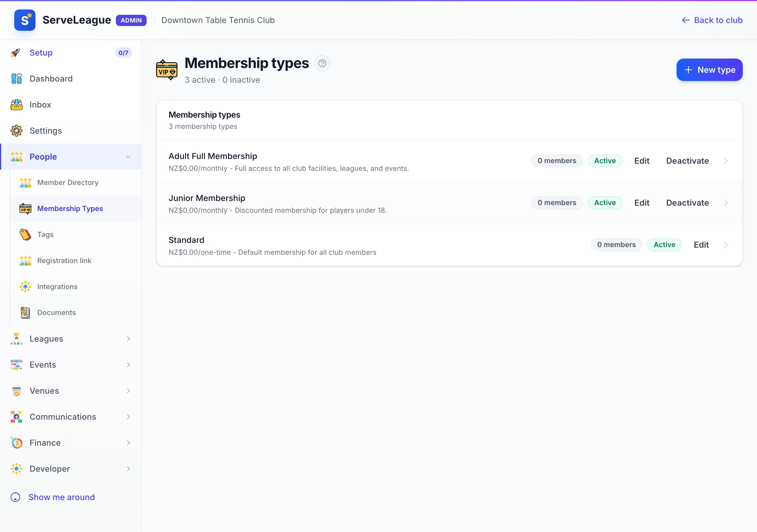Click the Active status on Standard
The image size is (757, 532).
coord(664,245)
